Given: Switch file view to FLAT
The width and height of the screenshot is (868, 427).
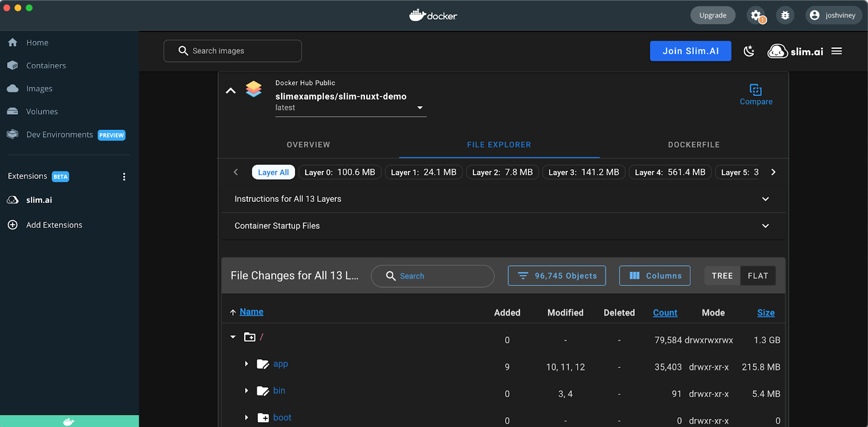Looking at the screenshot, I should tap(758, 276).
